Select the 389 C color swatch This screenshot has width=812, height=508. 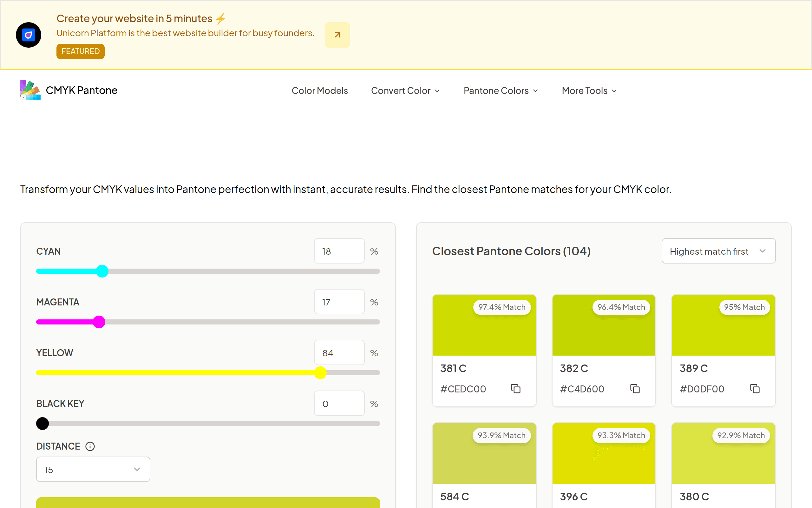tap(724, 325)
